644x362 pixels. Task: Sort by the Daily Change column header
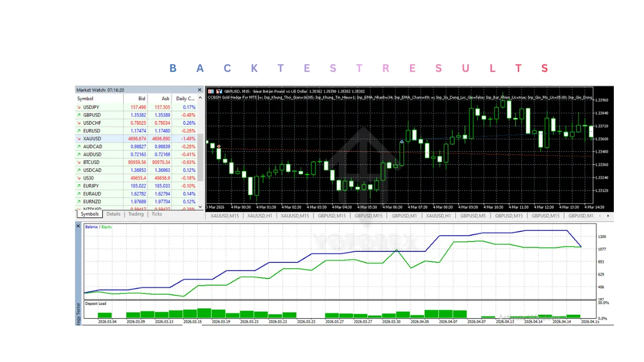(x=185, y=99)
